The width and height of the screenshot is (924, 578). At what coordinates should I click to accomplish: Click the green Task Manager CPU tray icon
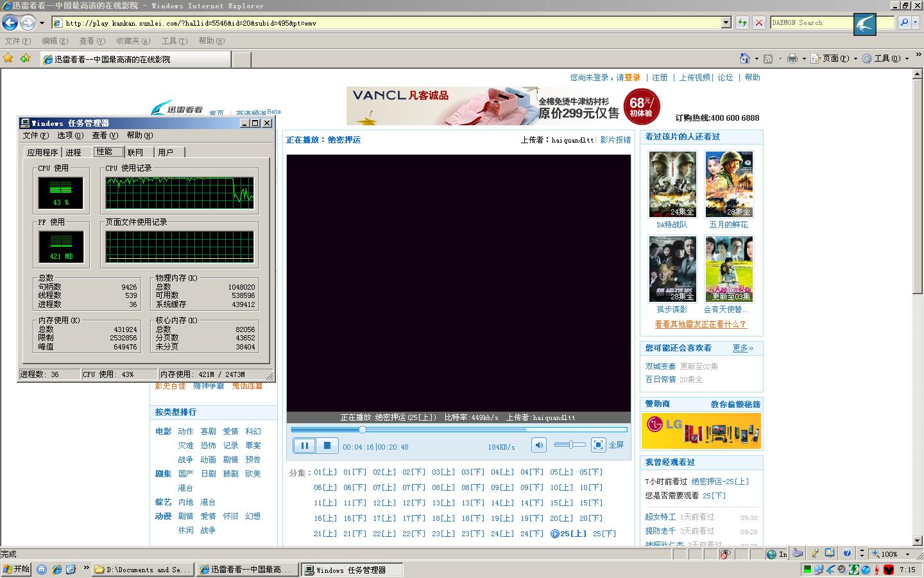click(807, 570)
